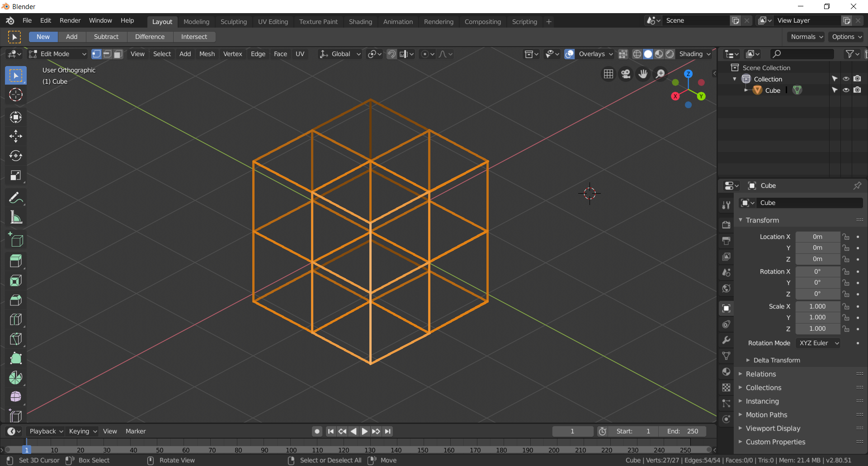Toggle the camera view icon in viewport
The image size is (868, 466).
click(626, 74)
